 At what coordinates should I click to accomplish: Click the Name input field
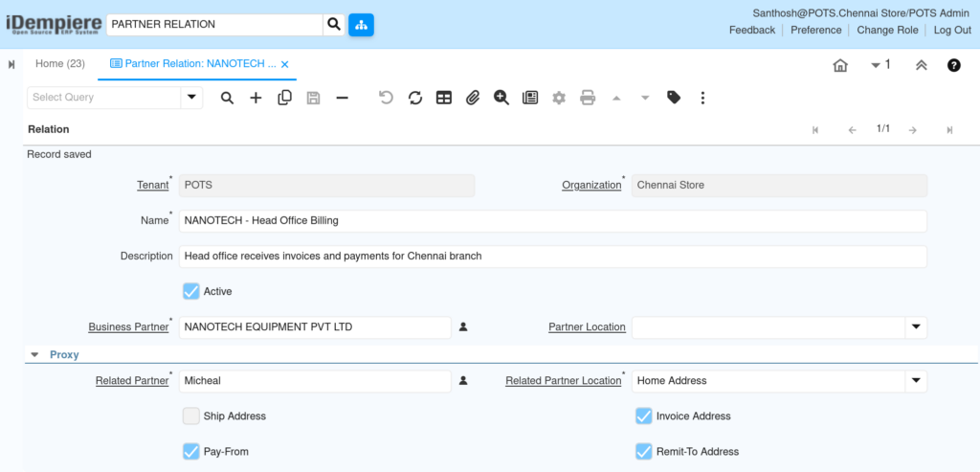point(552,221)
